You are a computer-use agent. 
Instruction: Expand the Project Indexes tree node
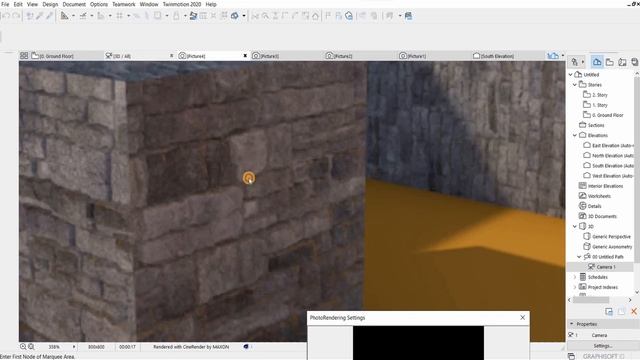point(575,287)
